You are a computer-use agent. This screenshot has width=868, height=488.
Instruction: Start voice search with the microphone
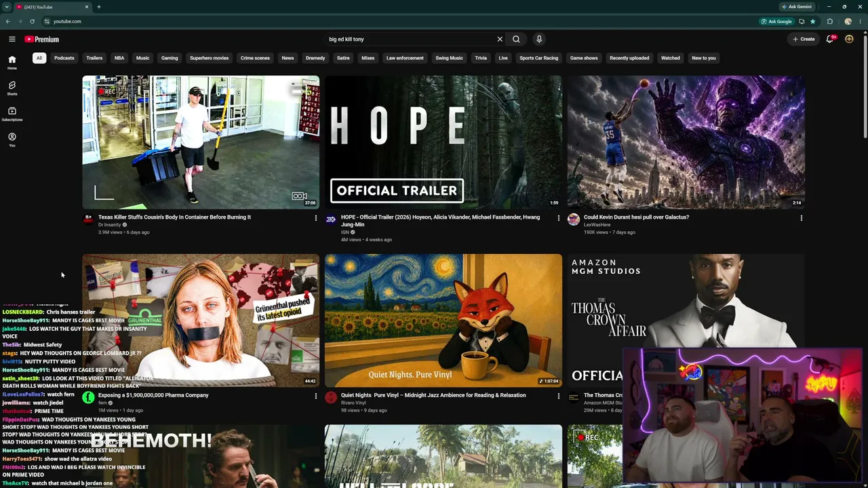(x=539, y=39)
